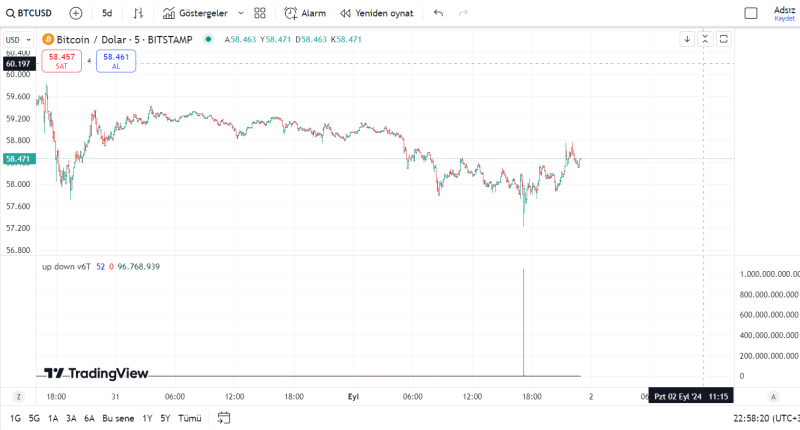This screenshot has width=800, height=430.
Task: Expand the arrow next to Göstergeler
Action: coord(241,14)
